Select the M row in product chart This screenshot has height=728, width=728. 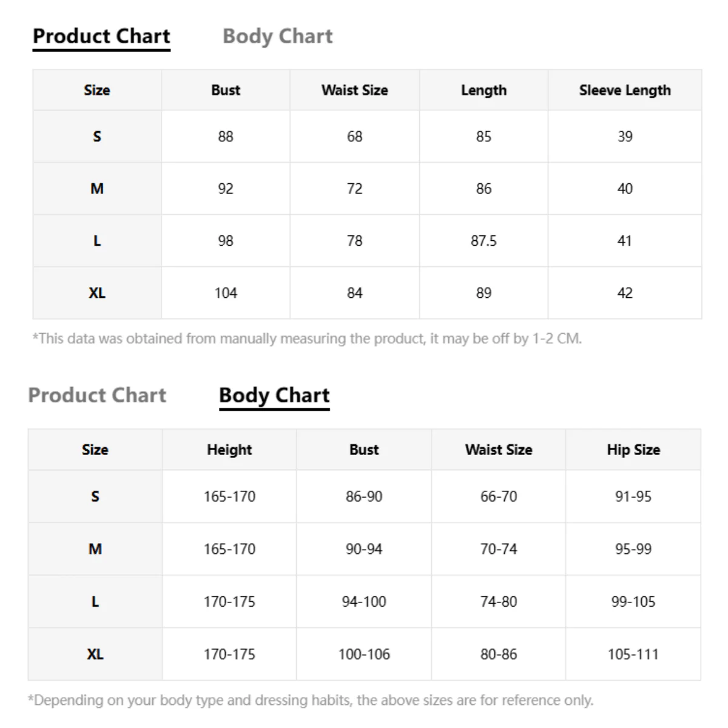tap(367, 189)
